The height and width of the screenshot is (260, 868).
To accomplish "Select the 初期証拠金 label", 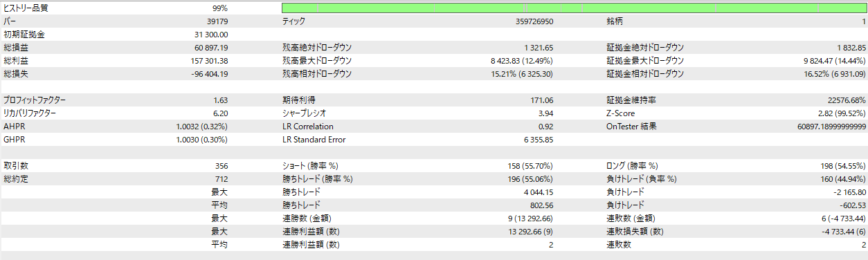I will click(24, 35).
